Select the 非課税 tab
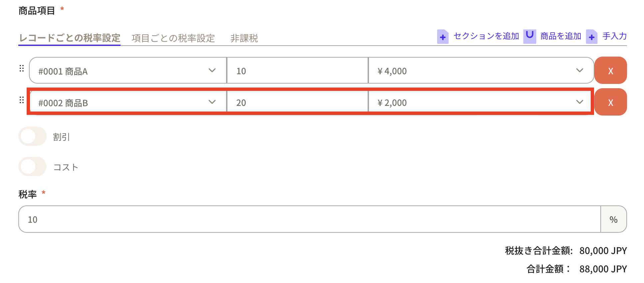The height and width of the screenshot is (283, 644). tap(244, 38)
